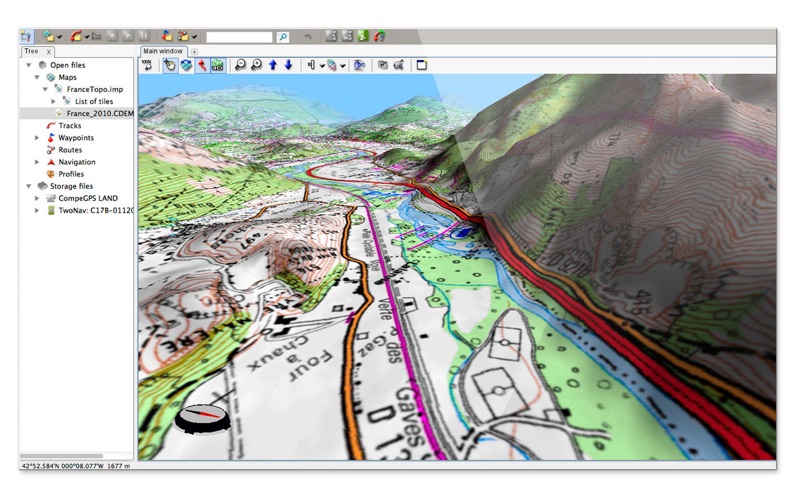Click the coordinates text in status bar
Screen dimensions: 800x500
pos(76,466)
